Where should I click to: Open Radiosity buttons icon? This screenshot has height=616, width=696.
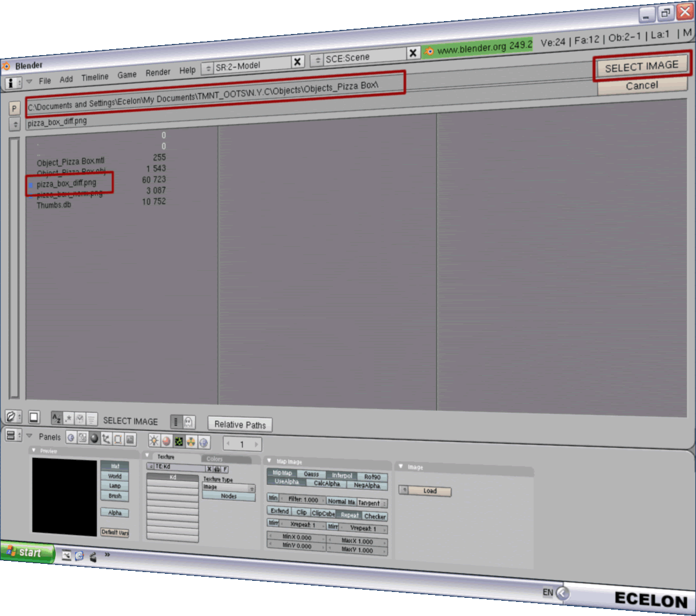point(191,442)
